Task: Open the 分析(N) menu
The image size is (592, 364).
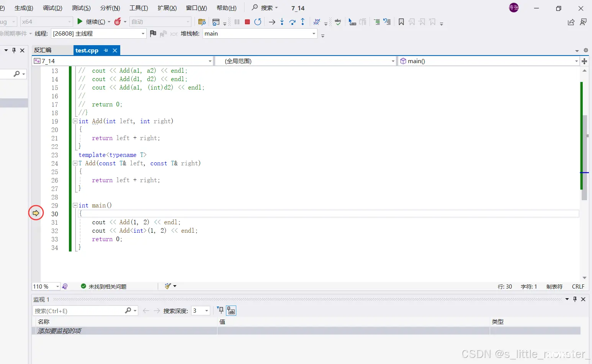Action: pos(110,8)
